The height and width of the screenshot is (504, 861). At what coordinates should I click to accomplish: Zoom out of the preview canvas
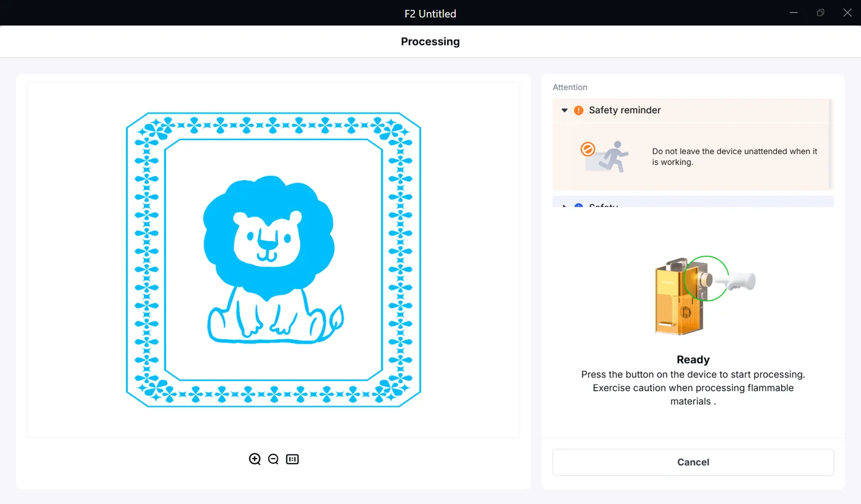pyautogui.click(x=274, y=459)
